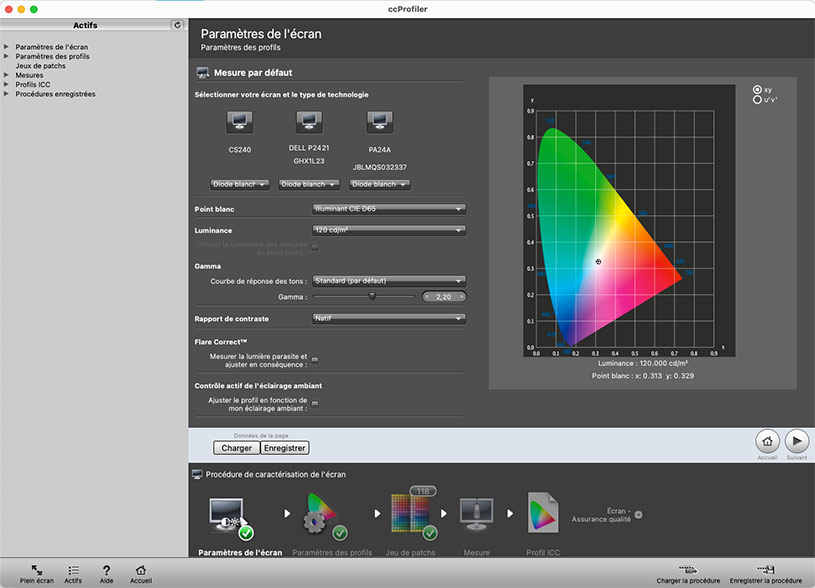Click Charger la procédure icon
Image resolution: width=815 pixels, height=588 pixels.
(688, 570)
